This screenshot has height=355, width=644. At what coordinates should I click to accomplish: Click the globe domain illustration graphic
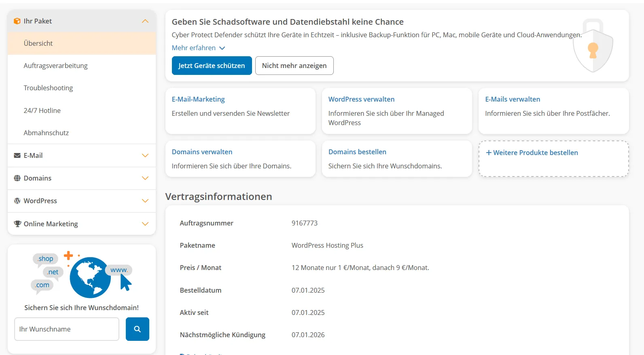(x=83, y=275)
